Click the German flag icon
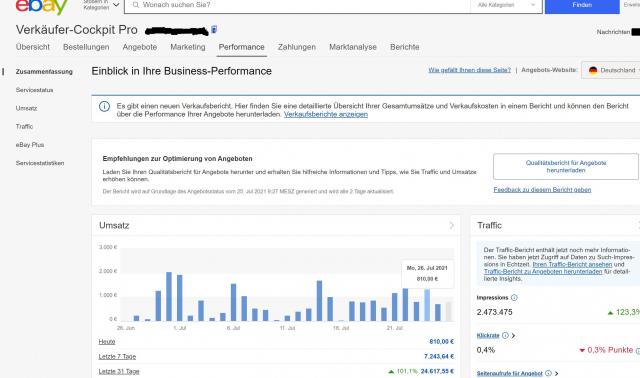 click(593, 70)
